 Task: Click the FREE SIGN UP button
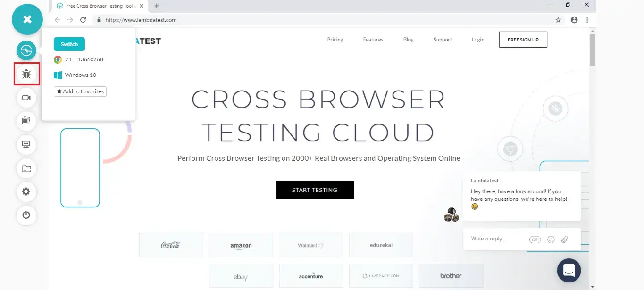click(523, 40)
